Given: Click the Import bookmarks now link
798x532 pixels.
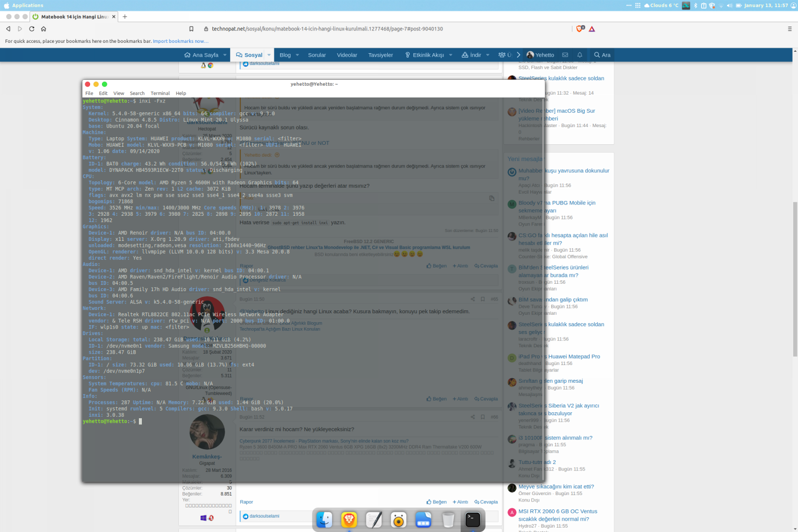Looking at the screenshot, I should [x=180, y=41].
